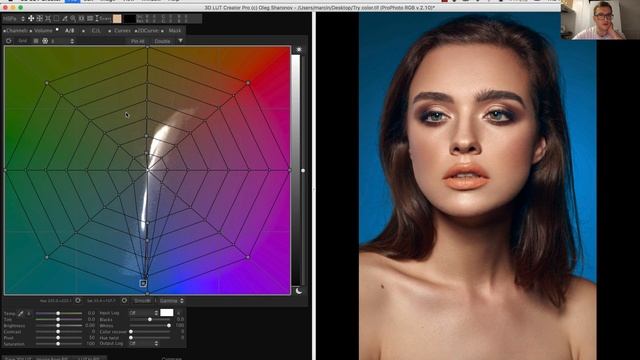Click the Smooth button below grid

tap(142, 301)
